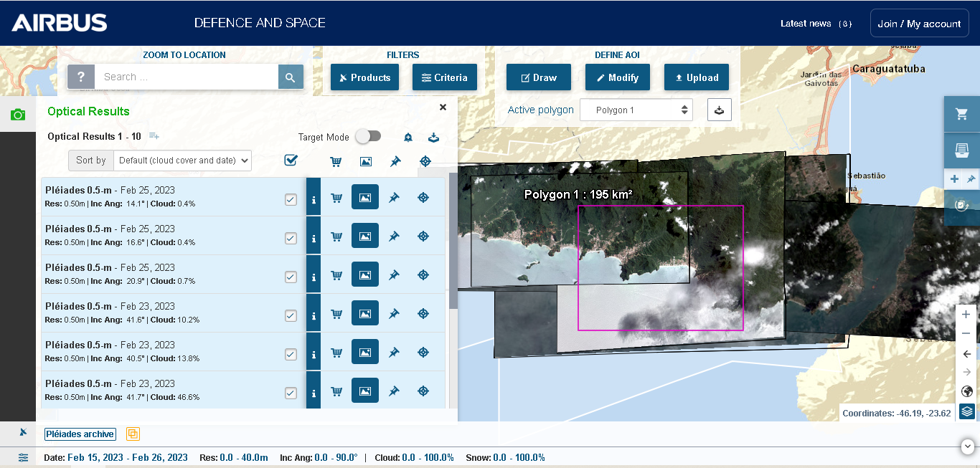Screen dimensions: 980x468
Task: Click the download polygon icon beside Polygon 1
Action: point(720,110)
